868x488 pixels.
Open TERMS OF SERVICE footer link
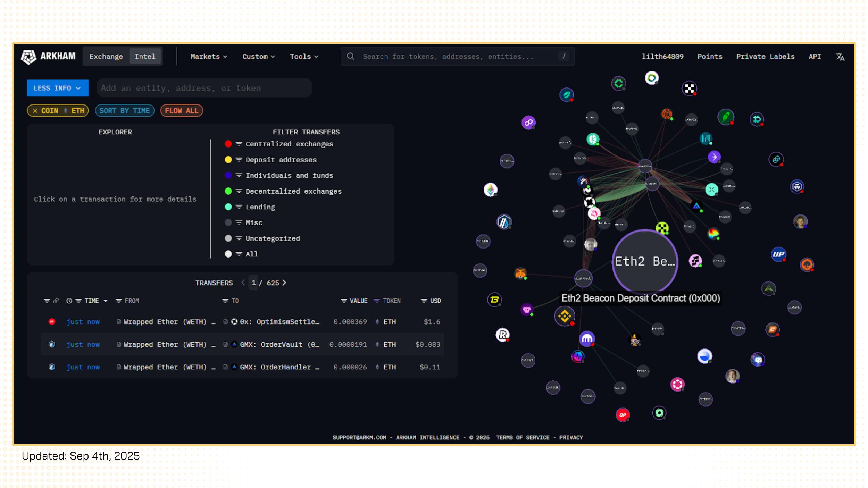(x=523, y=437)
